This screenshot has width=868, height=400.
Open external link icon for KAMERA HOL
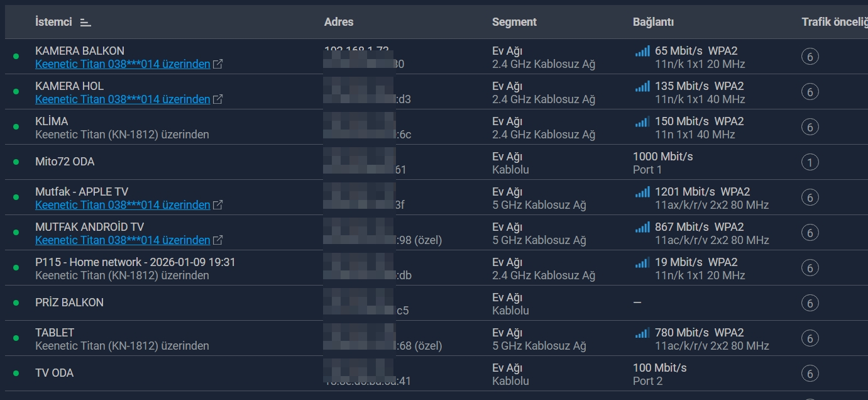pos(217,99)
